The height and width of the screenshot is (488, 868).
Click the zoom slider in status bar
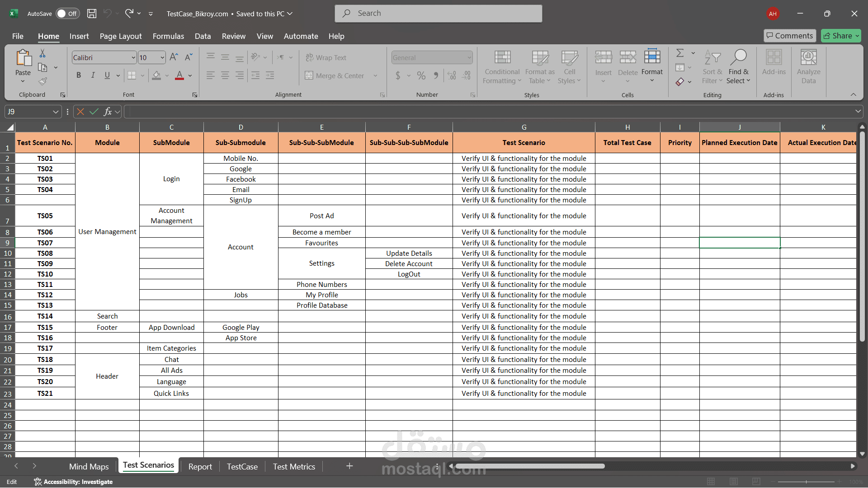(806, 482)
